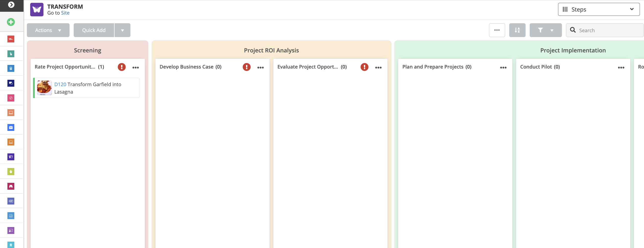The image size is (644, 248).
Task: Expand the Quick Add arrow dropdown
Action: click(x=123, y=30)
